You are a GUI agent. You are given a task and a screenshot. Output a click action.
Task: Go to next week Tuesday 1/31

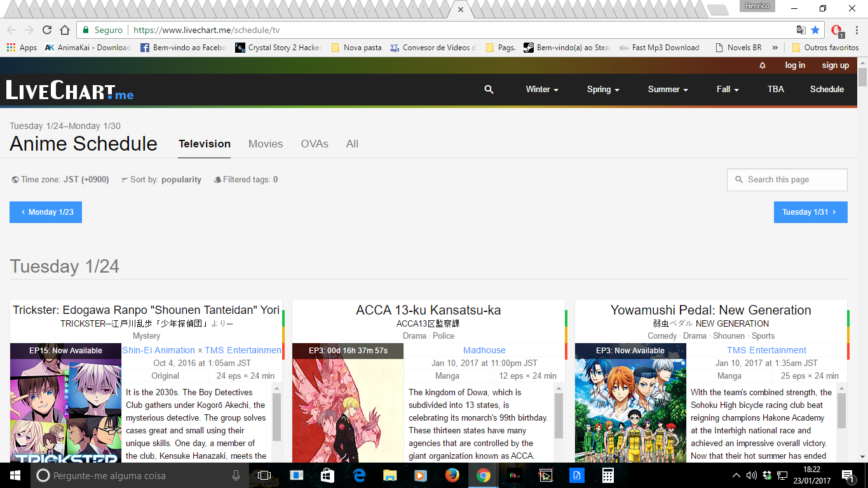point(810,212)
